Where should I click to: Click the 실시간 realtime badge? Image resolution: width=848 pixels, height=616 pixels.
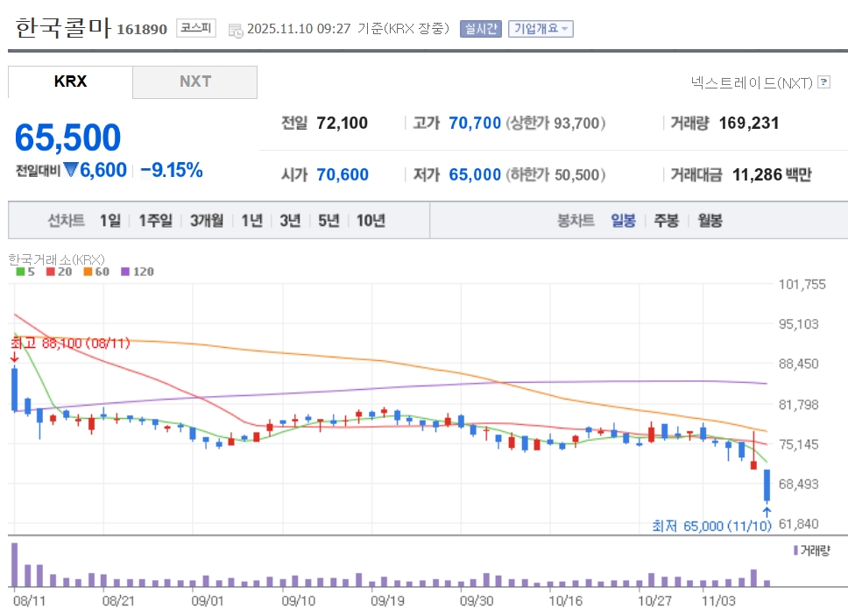click(480, 28)
